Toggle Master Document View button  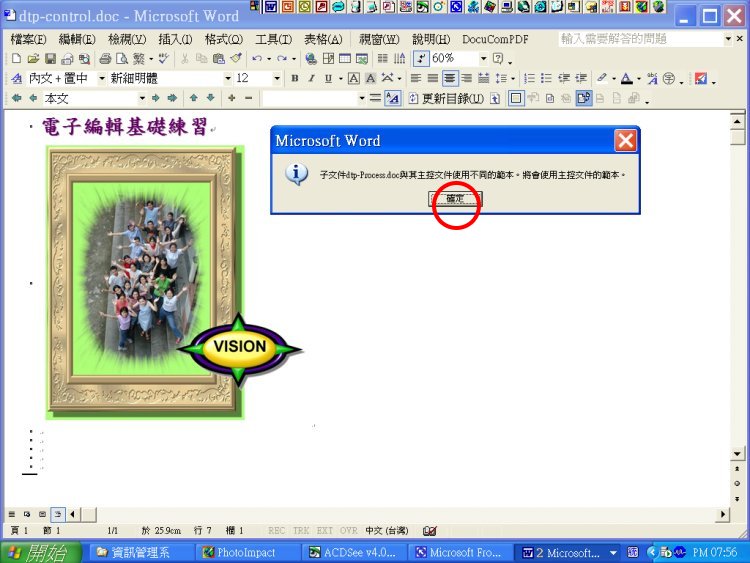click(516, 99)
